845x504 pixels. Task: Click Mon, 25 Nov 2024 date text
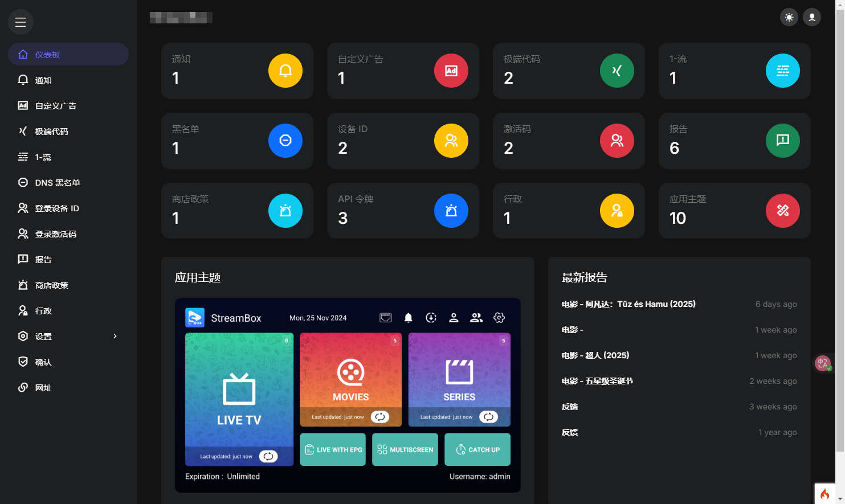318,318
